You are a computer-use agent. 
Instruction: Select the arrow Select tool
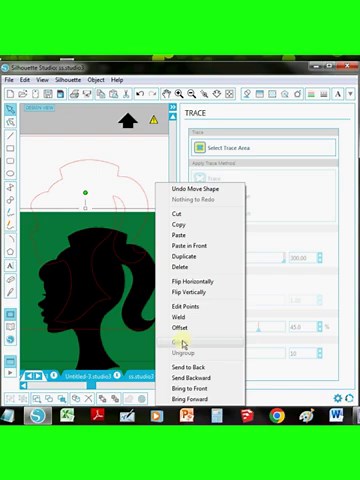coord(10,110)
